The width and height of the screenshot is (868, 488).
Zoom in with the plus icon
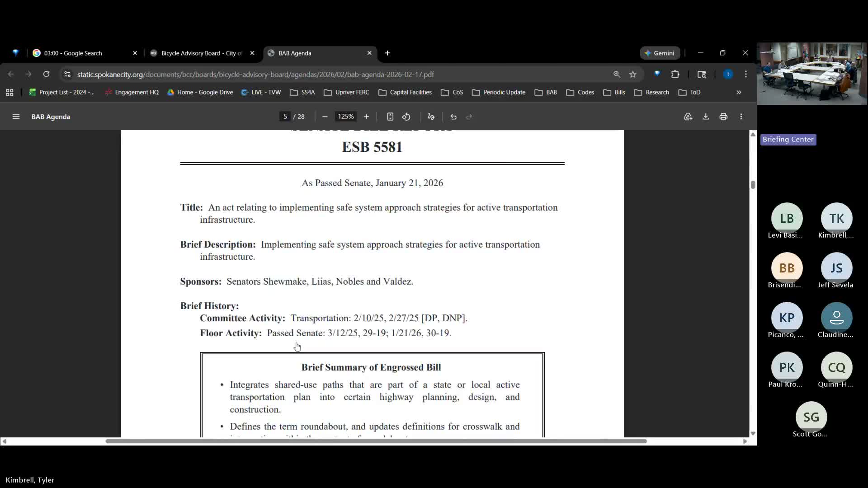(366, 117)
